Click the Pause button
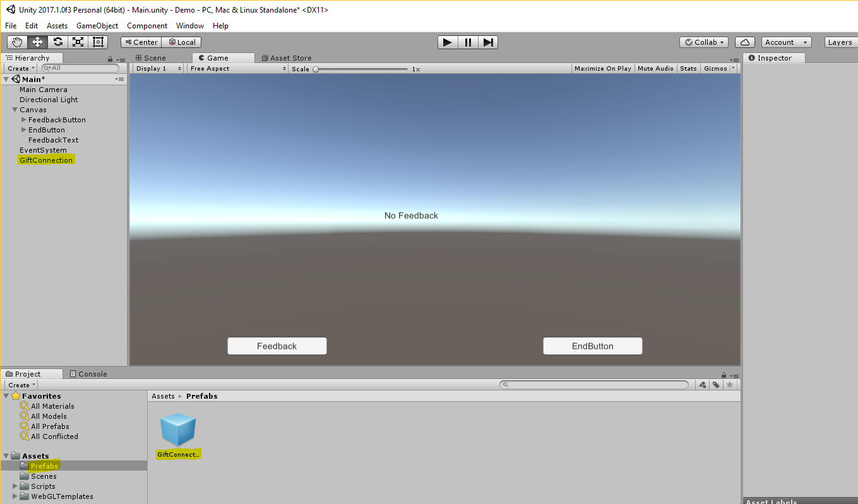The height and width of the screenshot is (504, 858). coord(468,42)
